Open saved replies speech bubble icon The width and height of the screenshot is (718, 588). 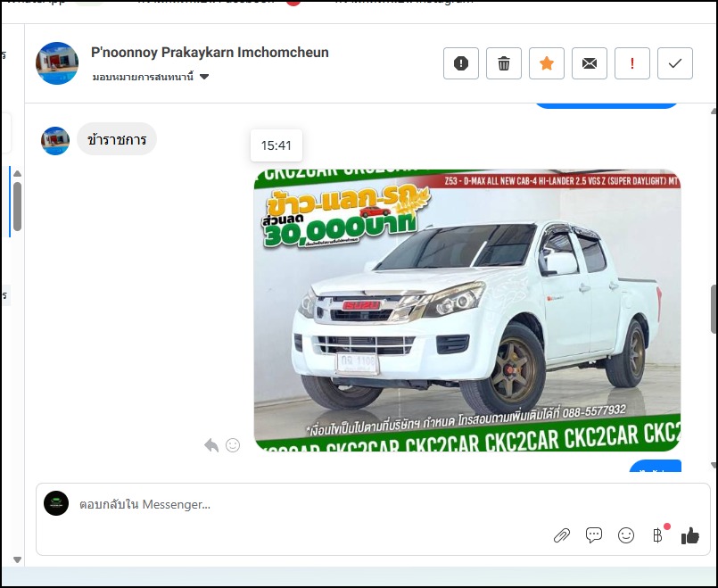pyautogui.click(x=594, y=534)
